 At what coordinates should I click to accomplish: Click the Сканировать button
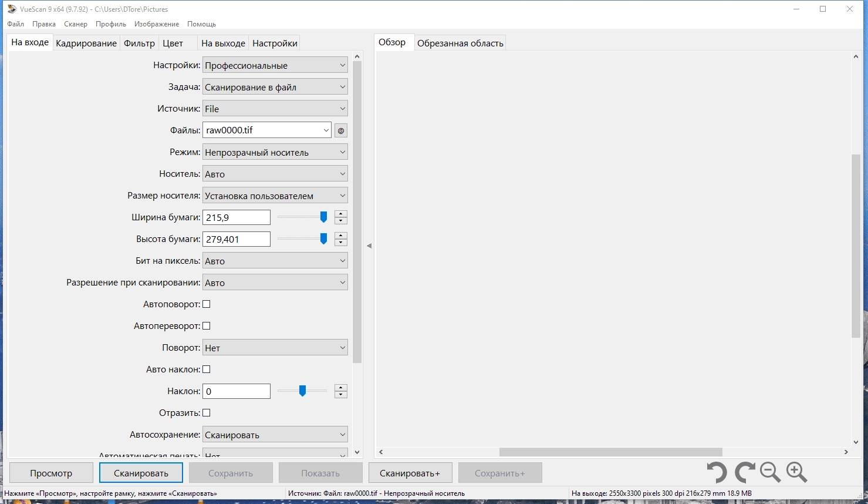[x=141, y=473]
